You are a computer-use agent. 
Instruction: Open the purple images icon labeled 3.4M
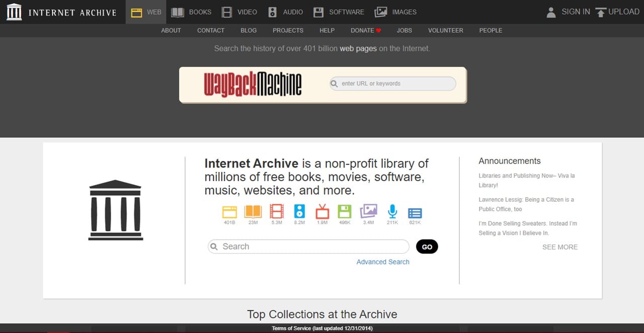click(369, 211)
